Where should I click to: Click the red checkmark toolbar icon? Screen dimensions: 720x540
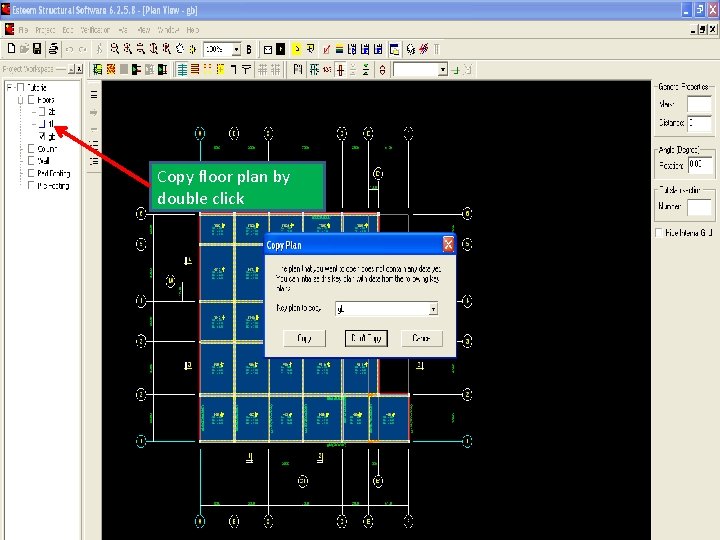coord(326,49)
